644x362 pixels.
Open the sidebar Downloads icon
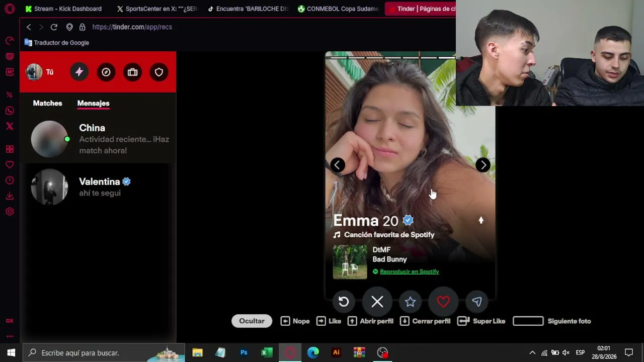[x=10, y=196]
